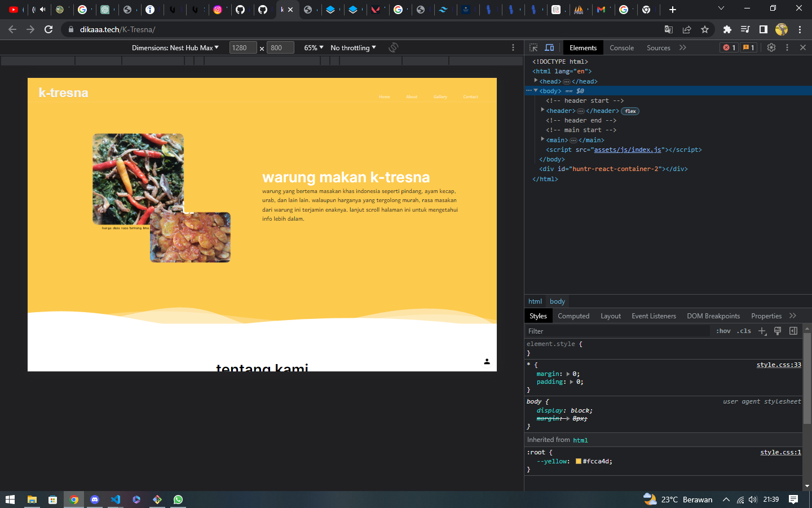Open the #fcca4d yellow color swatch
Screen dimensions: 812x508
(x=578, y=462)
